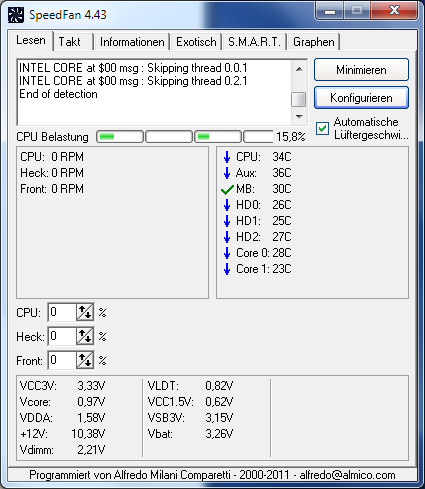
Task: Click the green checkmark icon beside MB temperature
Action: tap(227, 189)
